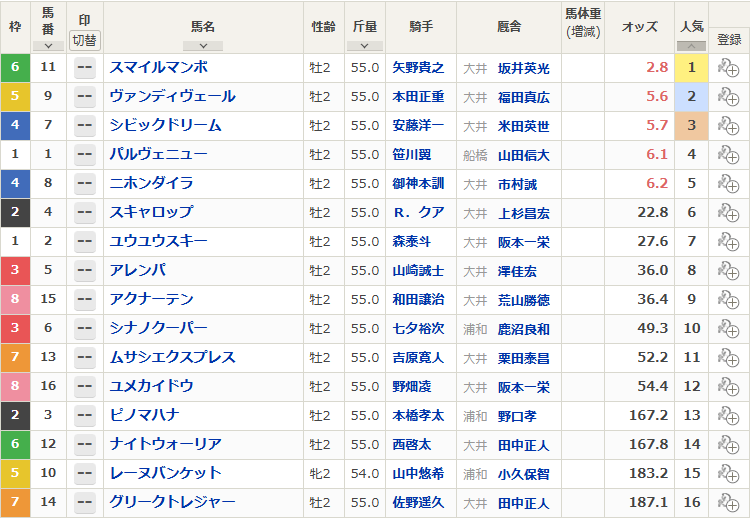Image resolution: width=750 pixels, height=519 pixels.
Task: Register グリークトレジャー with the add icon
Action: pyautogui.click(x=728, y=503)
